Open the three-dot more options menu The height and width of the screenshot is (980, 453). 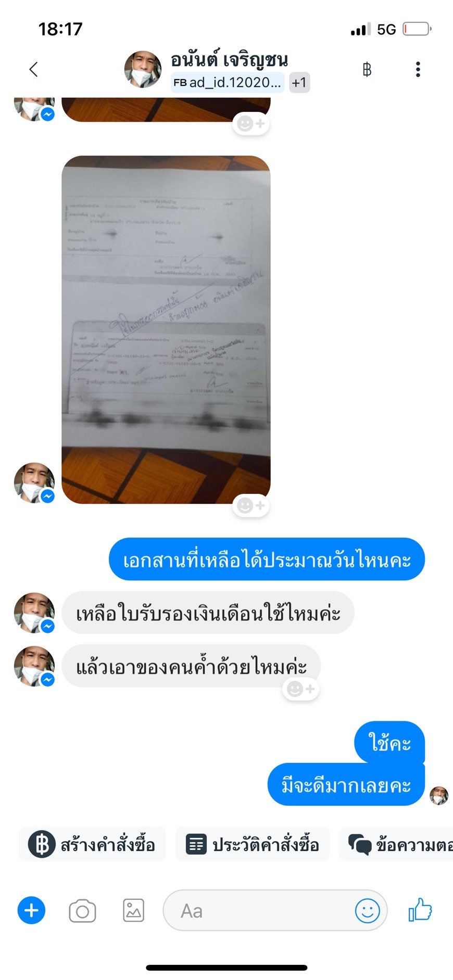(418, 69)
